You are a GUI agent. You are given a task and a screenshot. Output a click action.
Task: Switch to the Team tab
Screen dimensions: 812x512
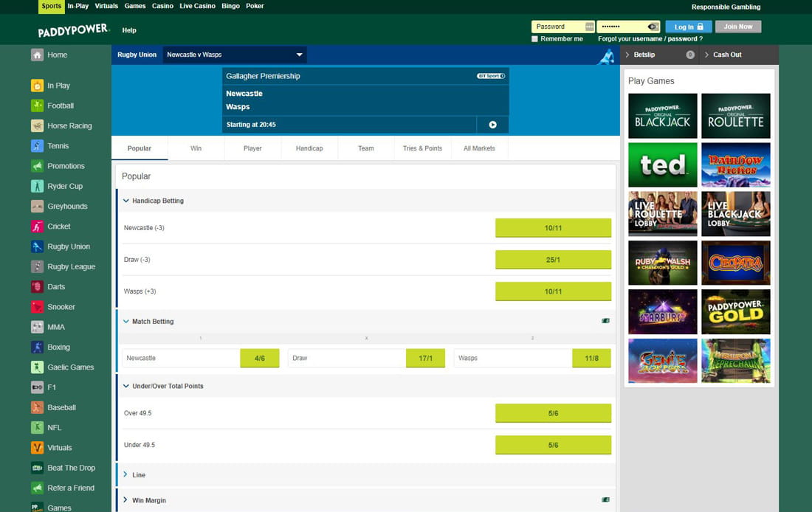click(x=365, y=148)
